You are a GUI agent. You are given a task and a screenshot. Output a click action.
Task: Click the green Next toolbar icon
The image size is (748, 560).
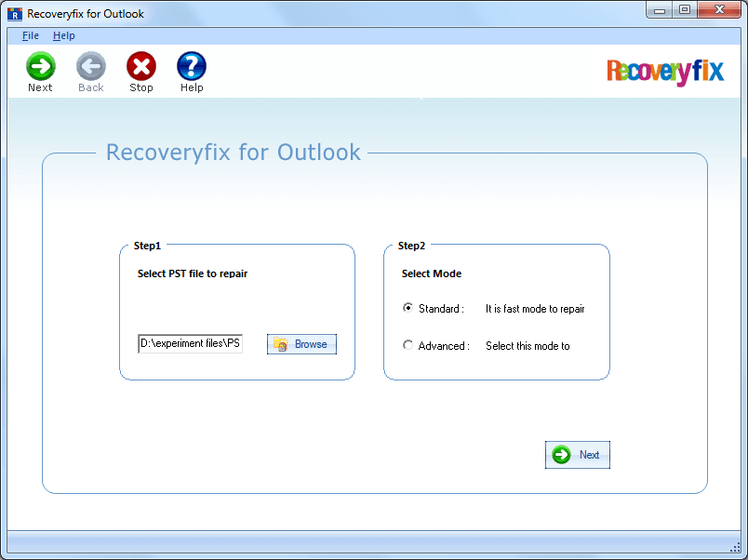(x=41, y=66)
